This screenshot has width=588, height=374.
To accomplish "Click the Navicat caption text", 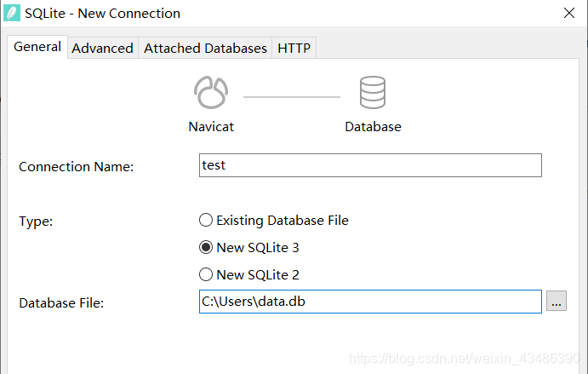I will coord(211,127).
